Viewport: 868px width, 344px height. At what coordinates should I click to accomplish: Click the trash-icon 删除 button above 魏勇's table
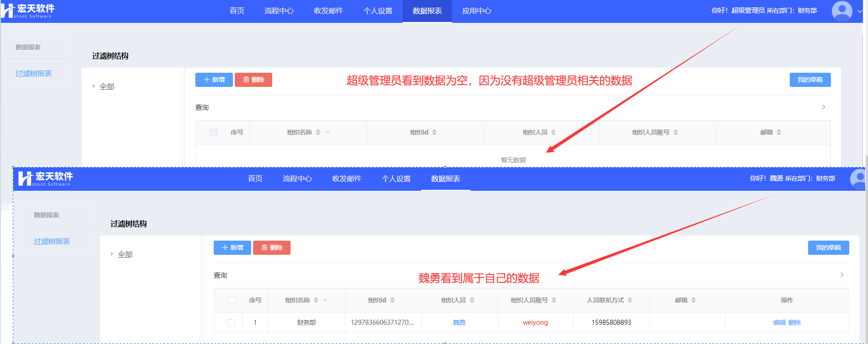(272, 247)
